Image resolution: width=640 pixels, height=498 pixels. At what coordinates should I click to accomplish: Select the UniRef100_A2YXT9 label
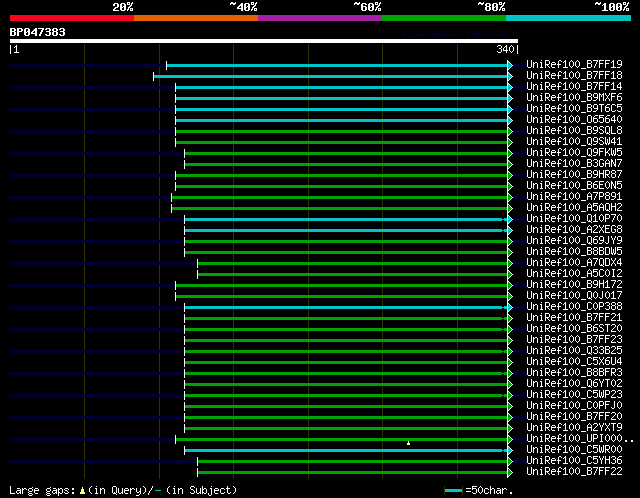574,428
